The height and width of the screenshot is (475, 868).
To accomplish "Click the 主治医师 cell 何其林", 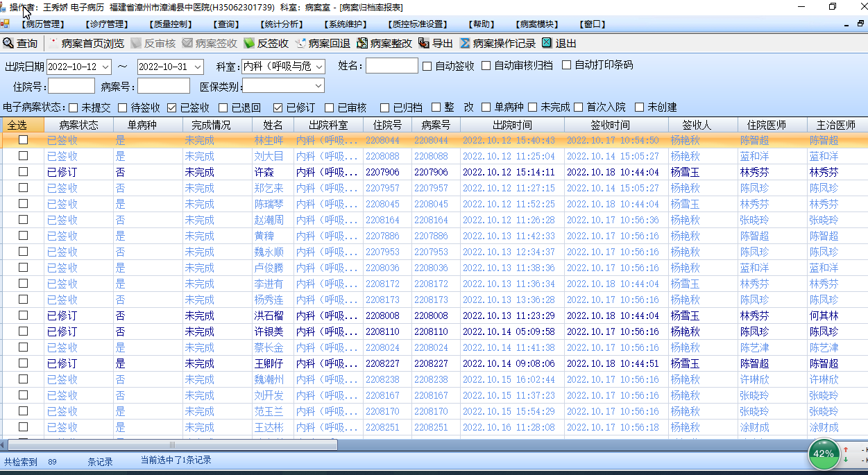I will pos(824,316).
